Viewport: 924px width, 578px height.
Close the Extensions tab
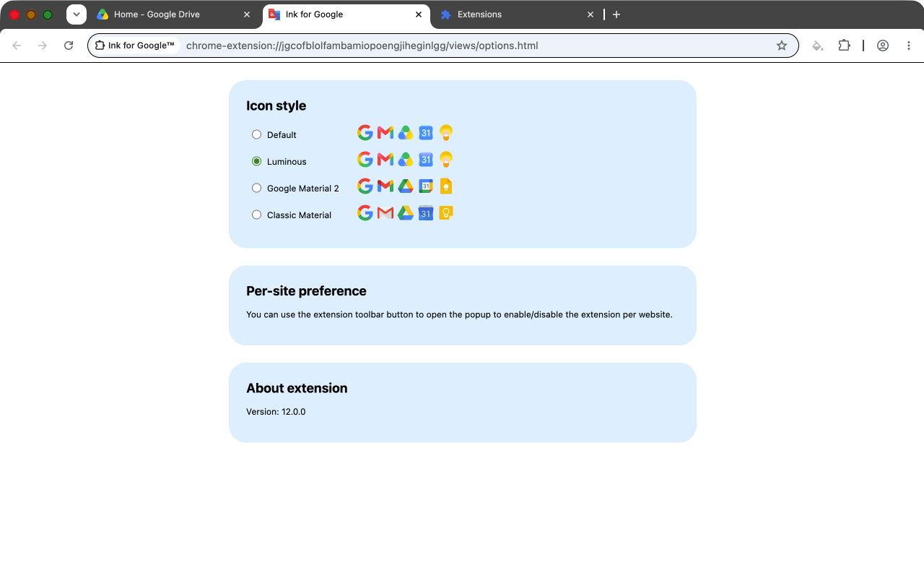coord(590,14)
